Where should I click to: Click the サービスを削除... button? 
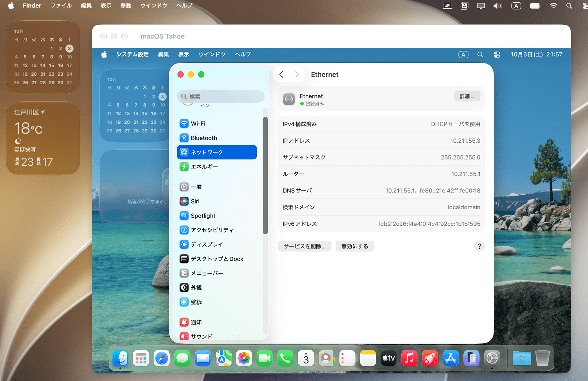click(x=305, y=246)
